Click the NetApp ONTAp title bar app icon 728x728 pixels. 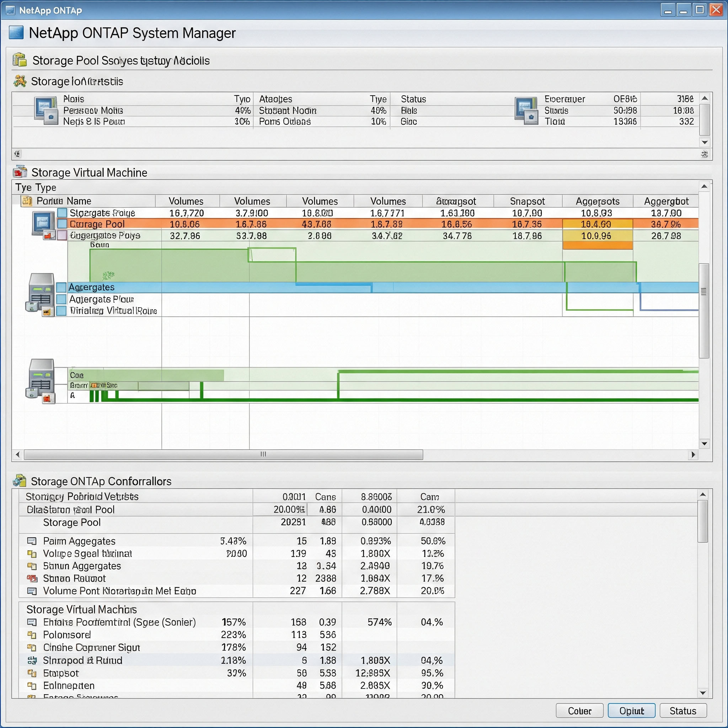tap(11, 10)
